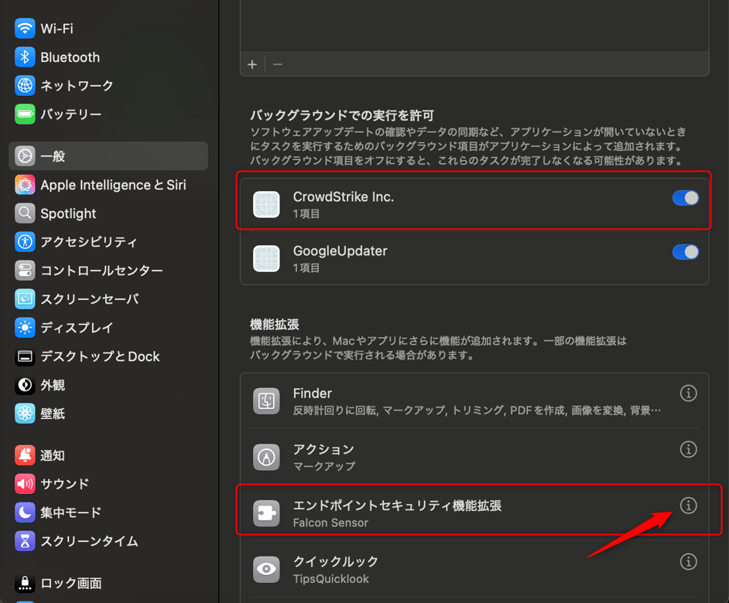Go to Spotlight settings pane
Screen dimensions: 729x603
(108, 213)
